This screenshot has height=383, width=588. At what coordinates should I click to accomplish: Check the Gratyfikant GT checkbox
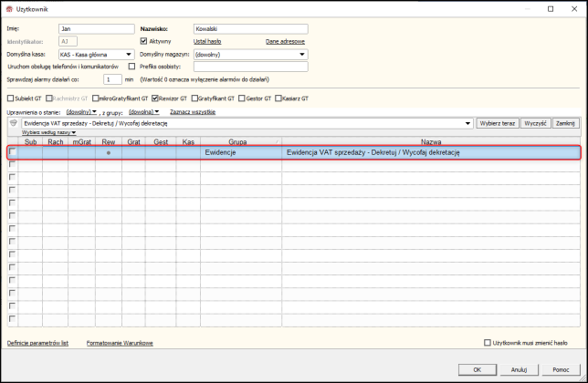(x=194, y=98)
